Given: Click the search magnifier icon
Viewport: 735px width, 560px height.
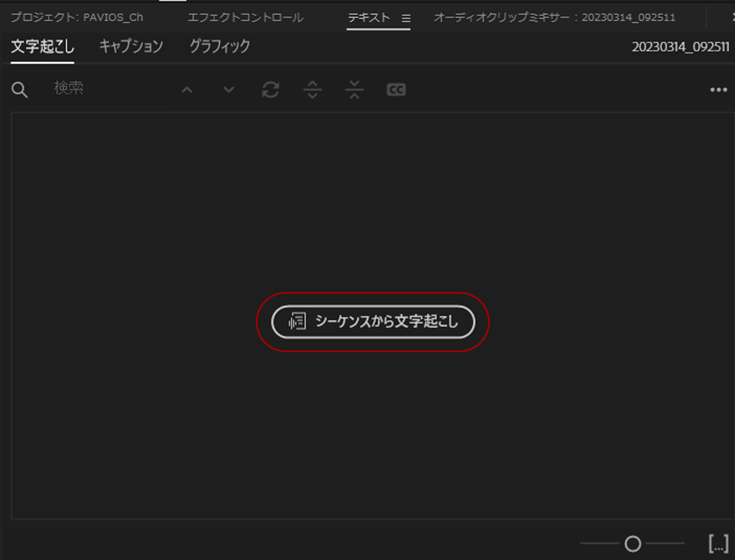Looking at the screenshot, I should point(20,89).
